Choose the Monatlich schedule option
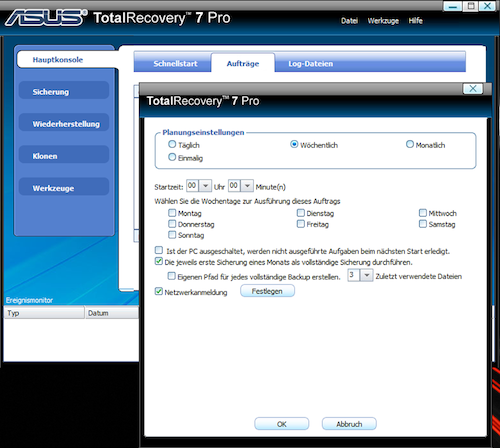 410,144
